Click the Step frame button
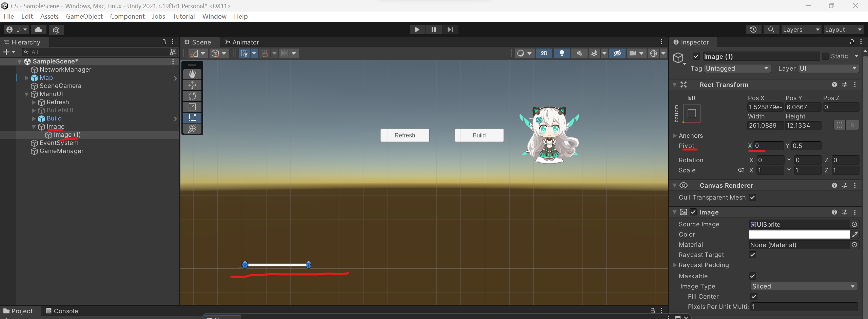This screenshot has height=319, width=868. click(x=450, y=30)
